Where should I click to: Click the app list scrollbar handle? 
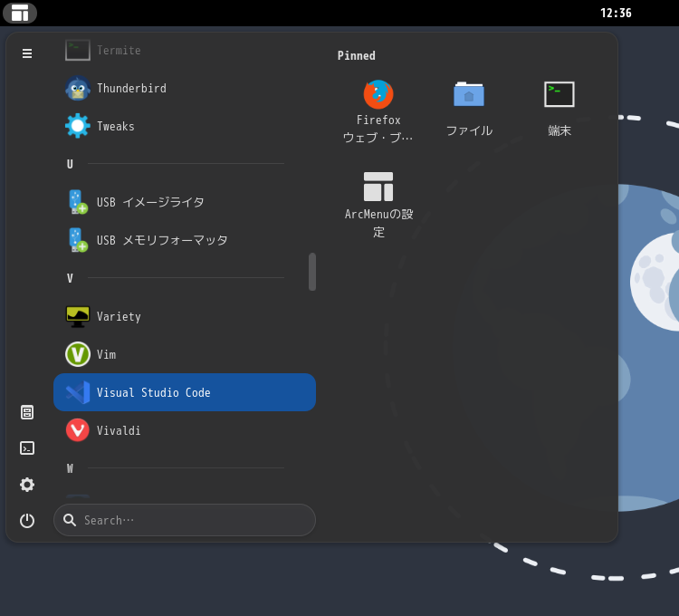click(312, 272)
